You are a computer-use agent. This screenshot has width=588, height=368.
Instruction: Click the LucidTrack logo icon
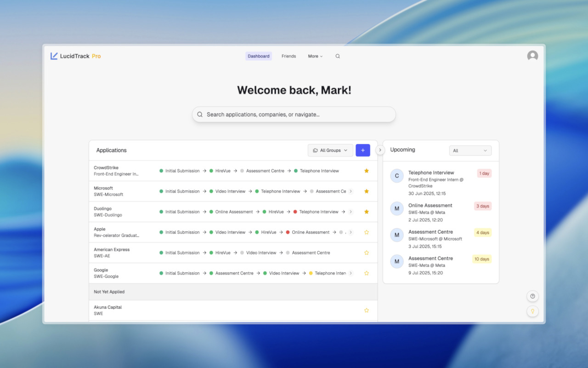click(x=54, y=56)
